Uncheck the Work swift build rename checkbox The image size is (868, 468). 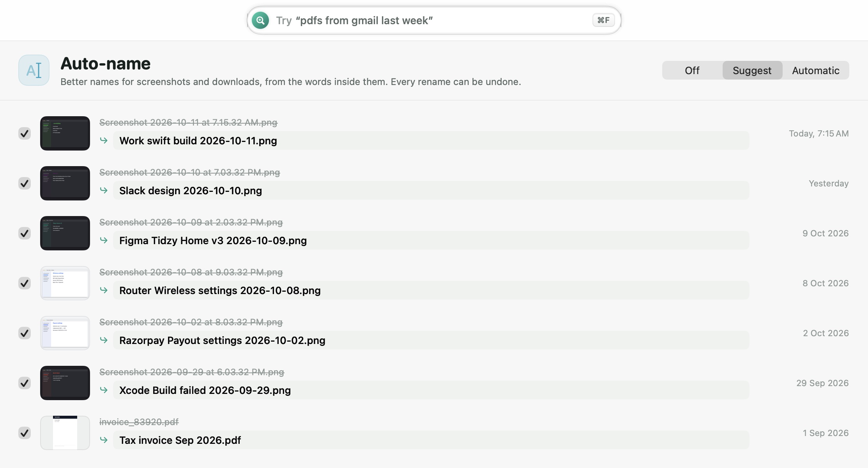click(25, 133)
